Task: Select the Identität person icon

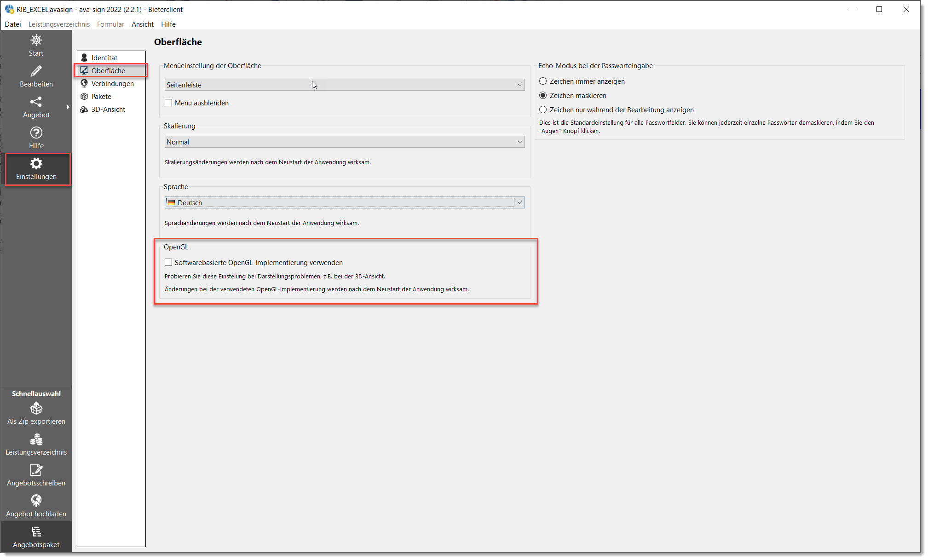Action: pos(84,58)
